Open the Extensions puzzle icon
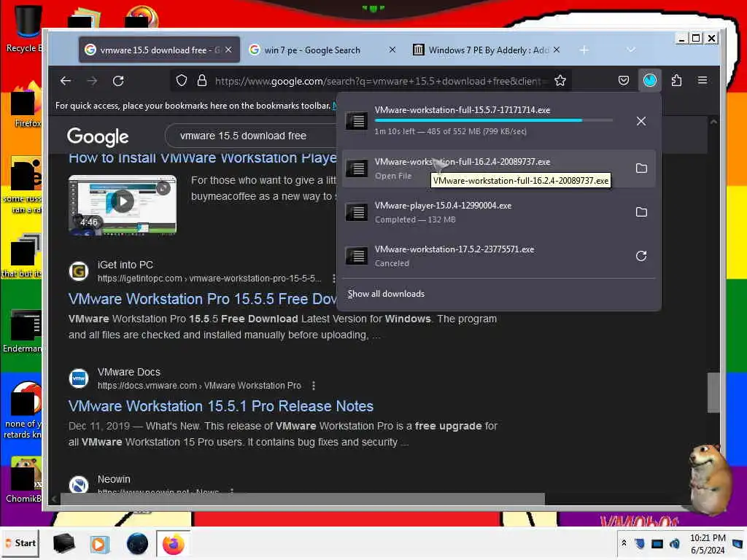 [x=676, y=80]
